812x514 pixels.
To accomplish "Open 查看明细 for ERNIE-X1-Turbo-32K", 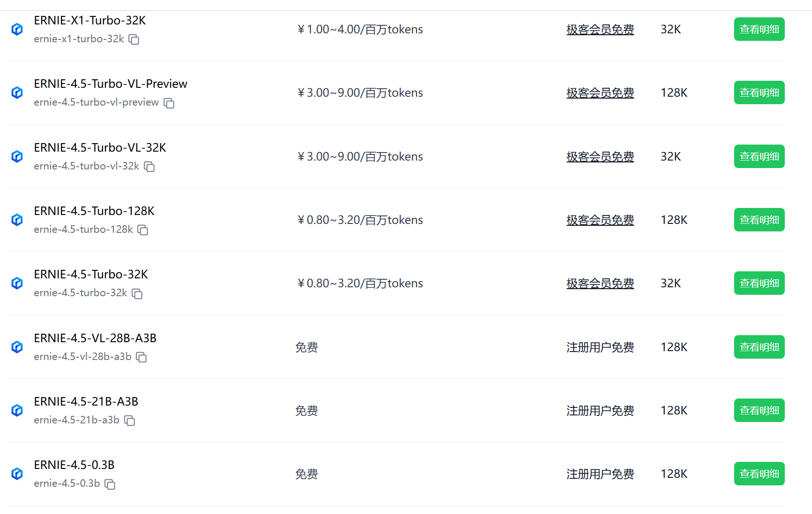I will click(x=759, y=29).
